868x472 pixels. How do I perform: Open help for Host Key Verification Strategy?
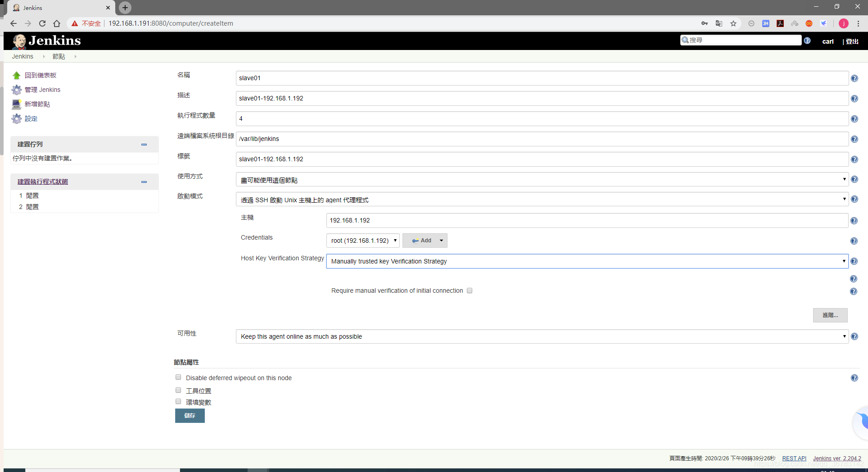(854, 261)
